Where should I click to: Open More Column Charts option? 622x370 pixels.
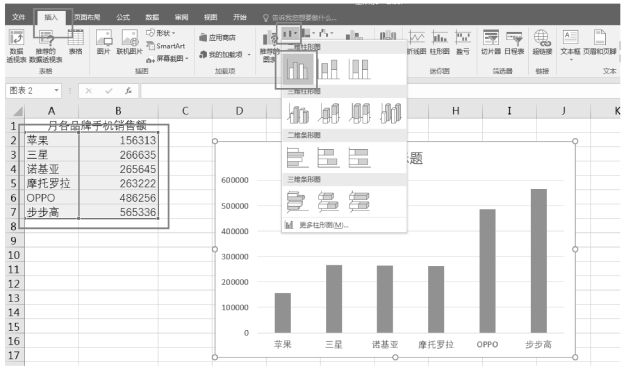click(317, 225)
